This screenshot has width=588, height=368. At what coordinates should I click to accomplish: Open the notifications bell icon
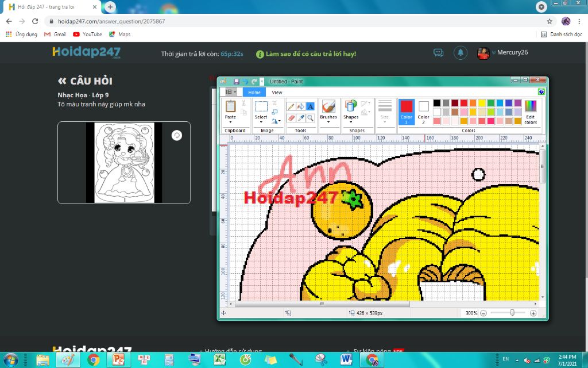coord(461,52)
